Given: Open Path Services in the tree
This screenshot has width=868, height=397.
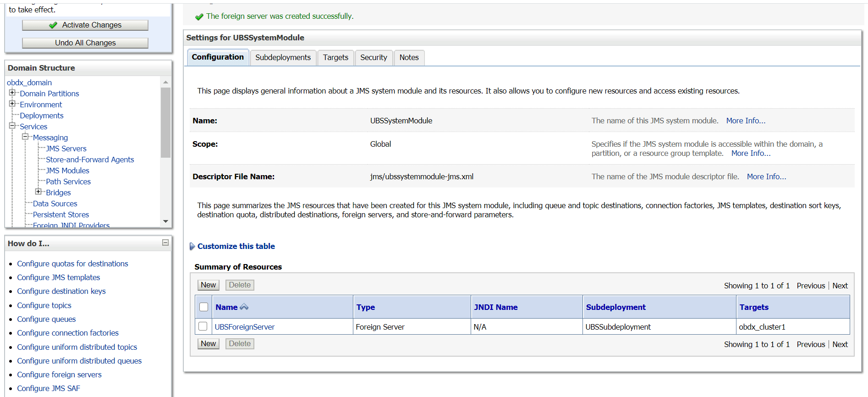Looking at the screenshot, I should [x=68, y=182].
